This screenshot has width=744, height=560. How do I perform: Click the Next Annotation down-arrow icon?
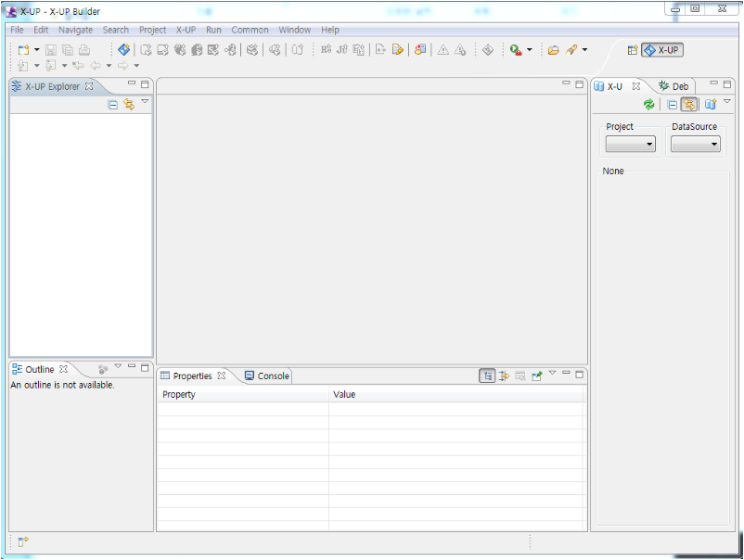pyautogui.click(x=23, y=66)
